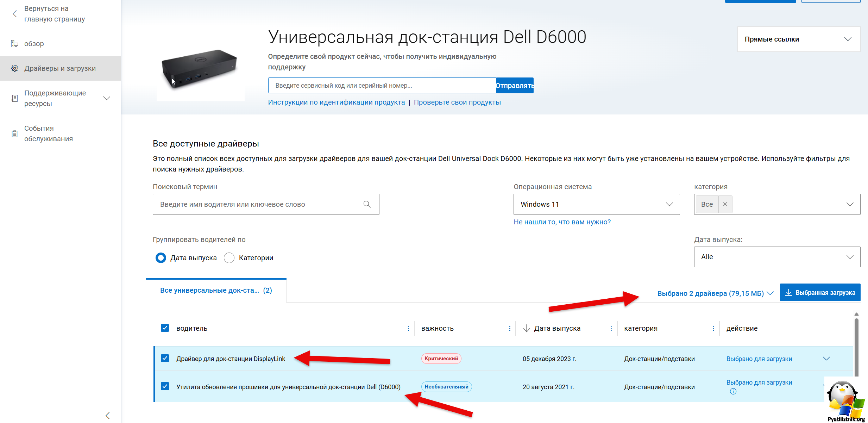Click the service tag input field

tap(382, 86)
